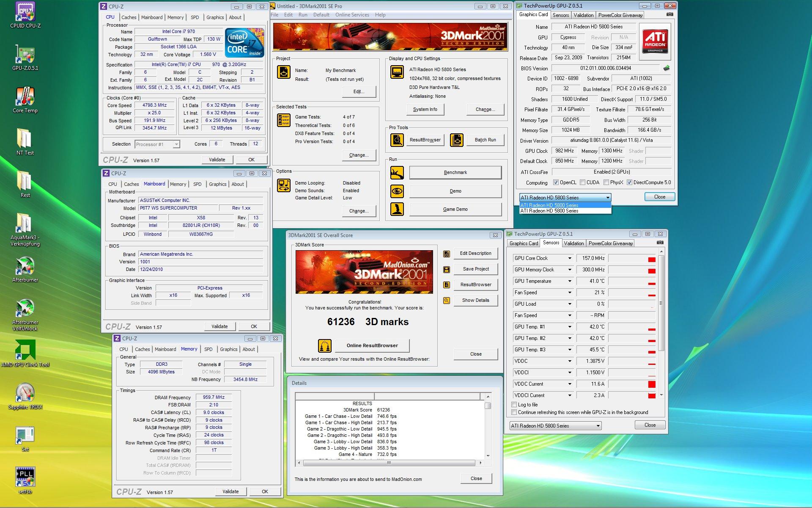
Task: Open GPU selector dropdown in Sensors window
Action: coord(555,426)
